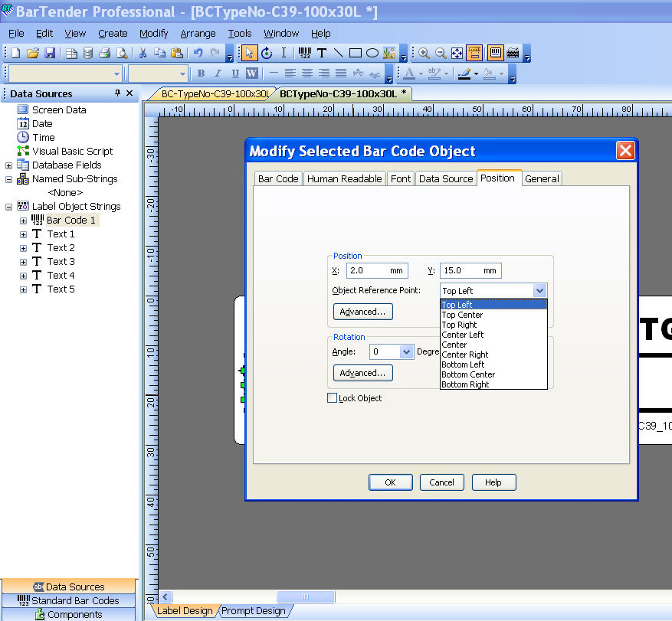
Task: Collapse the Label Object Strings node
Action: pyautogui.click(x=8, y=207)
